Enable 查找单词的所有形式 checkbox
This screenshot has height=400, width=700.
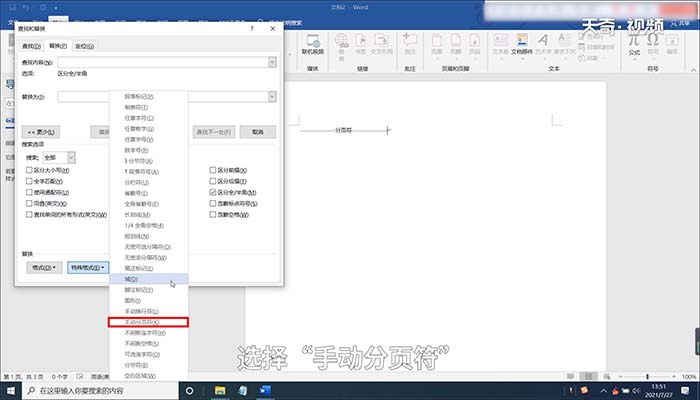point(29,215)
